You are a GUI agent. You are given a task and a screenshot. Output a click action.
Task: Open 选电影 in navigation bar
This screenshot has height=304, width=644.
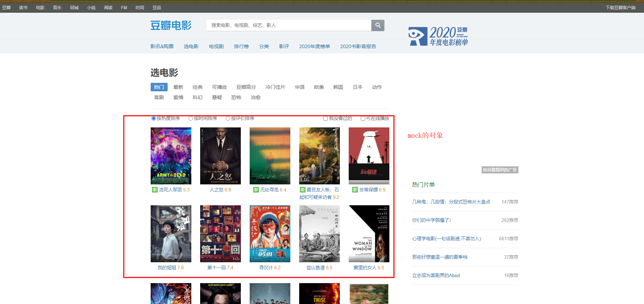[191, 46]
